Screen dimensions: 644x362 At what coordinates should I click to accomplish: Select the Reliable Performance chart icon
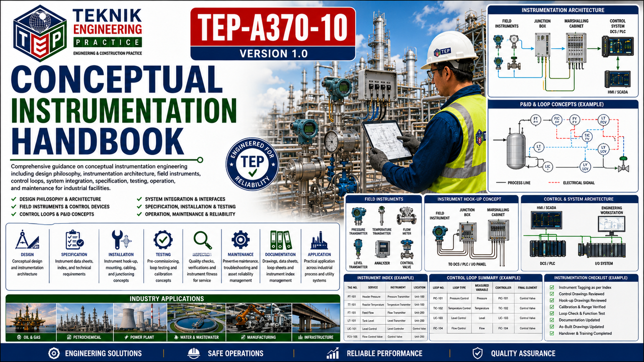click(333, 353)
